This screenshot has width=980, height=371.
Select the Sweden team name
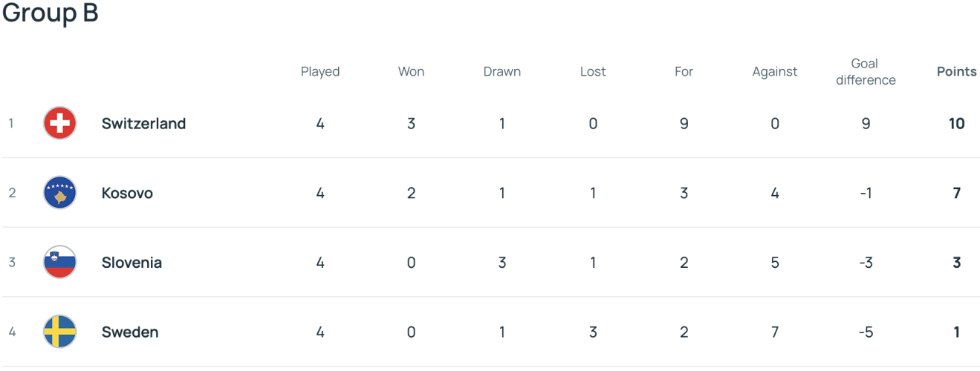130,332
